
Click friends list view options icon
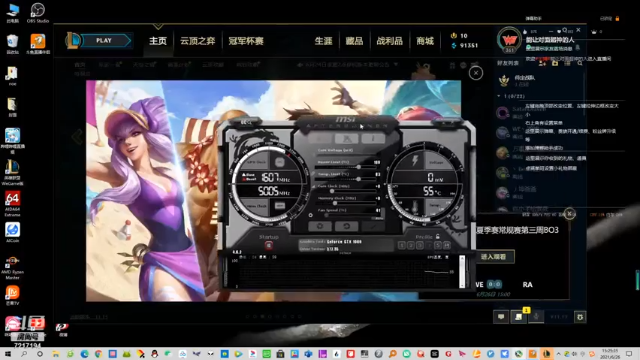pos(567,63)
